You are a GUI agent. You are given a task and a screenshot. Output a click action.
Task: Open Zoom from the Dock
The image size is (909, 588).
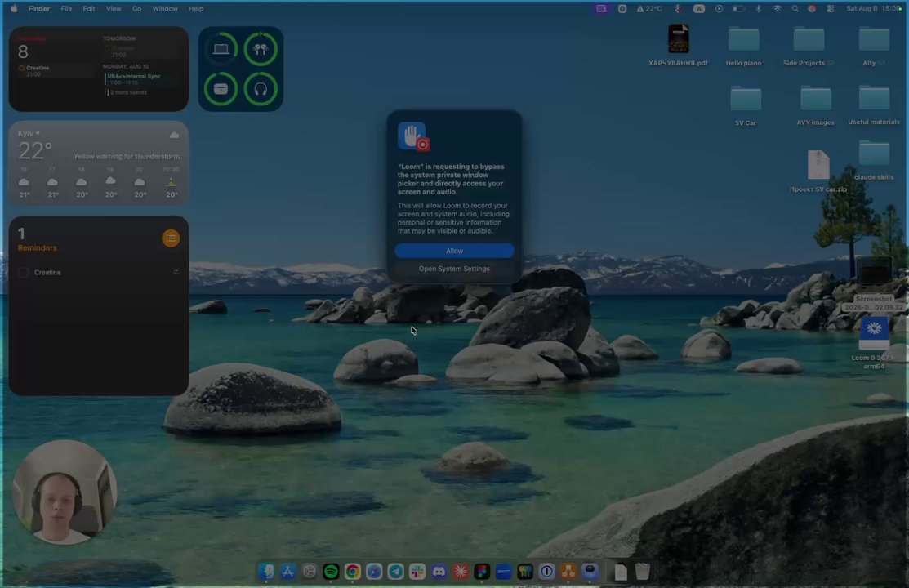click(x=503, y=572)
